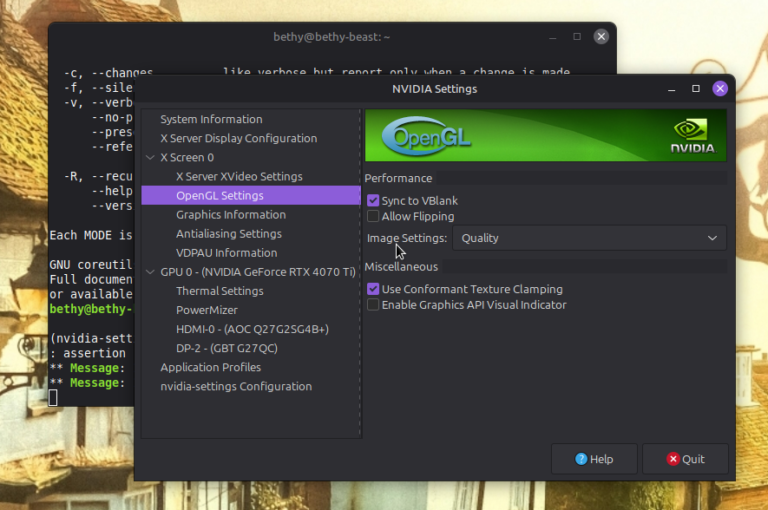Click green bethy@bethy- prompt in terminal
This screenshot has width=768, height=510.
(91, 309)
